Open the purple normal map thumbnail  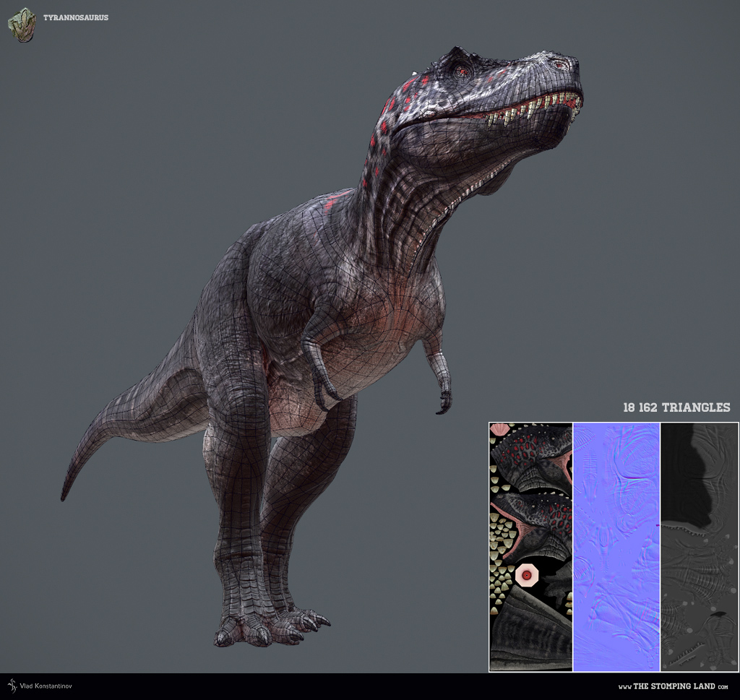tap(616, 547)
